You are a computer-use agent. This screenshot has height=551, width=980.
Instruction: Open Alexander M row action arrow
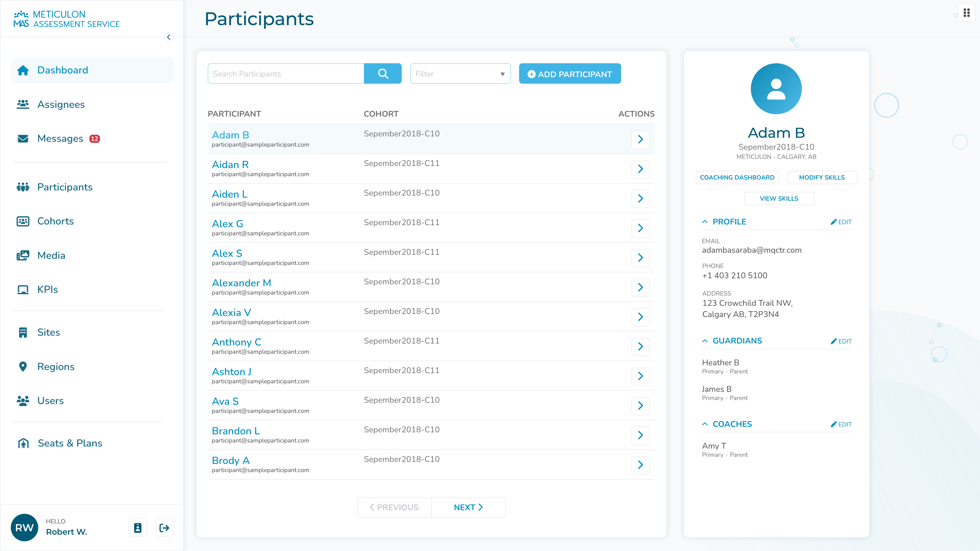640,287
